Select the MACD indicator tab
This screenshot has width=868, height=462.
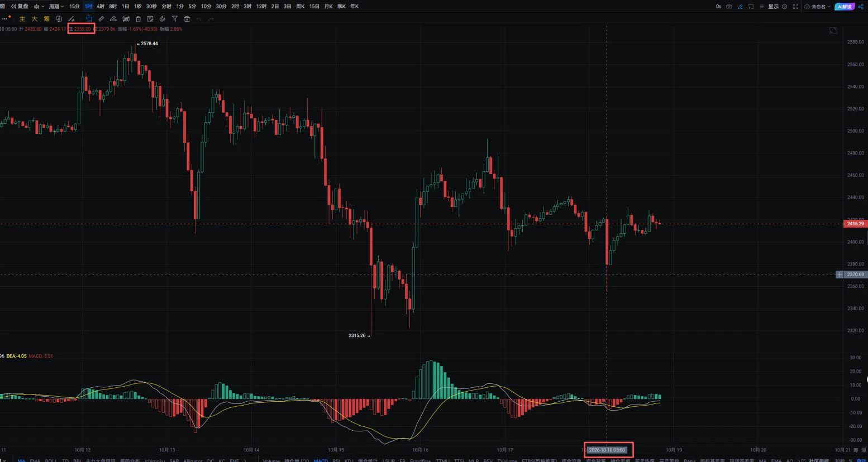[x=321, y=460]
